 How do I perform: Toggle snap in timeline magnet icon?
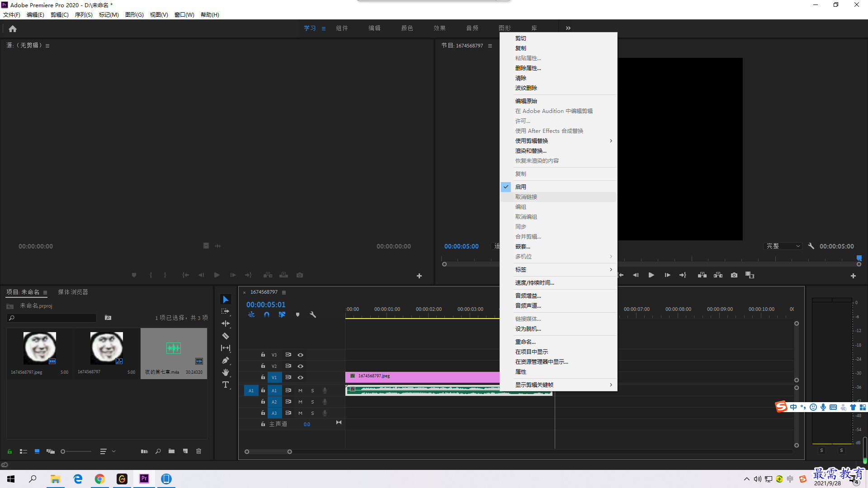pyautogui.click(x=267, y=314)
